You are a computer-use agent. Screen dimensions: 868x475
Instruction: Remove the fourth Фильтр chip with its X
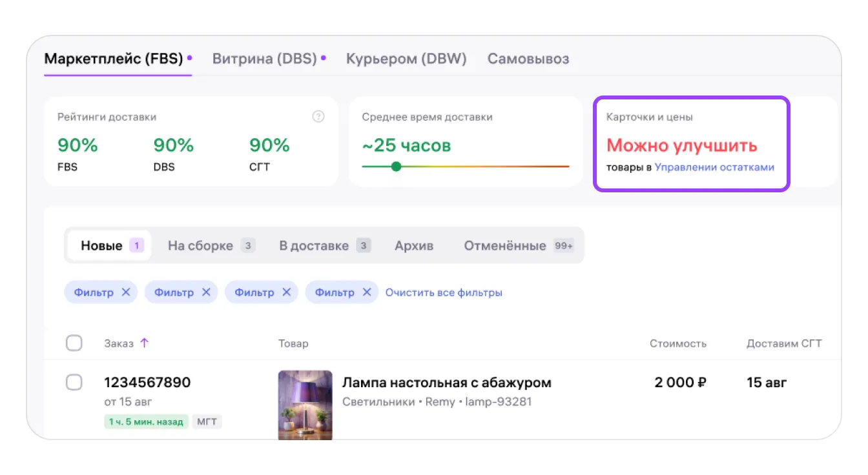(366, 292)
